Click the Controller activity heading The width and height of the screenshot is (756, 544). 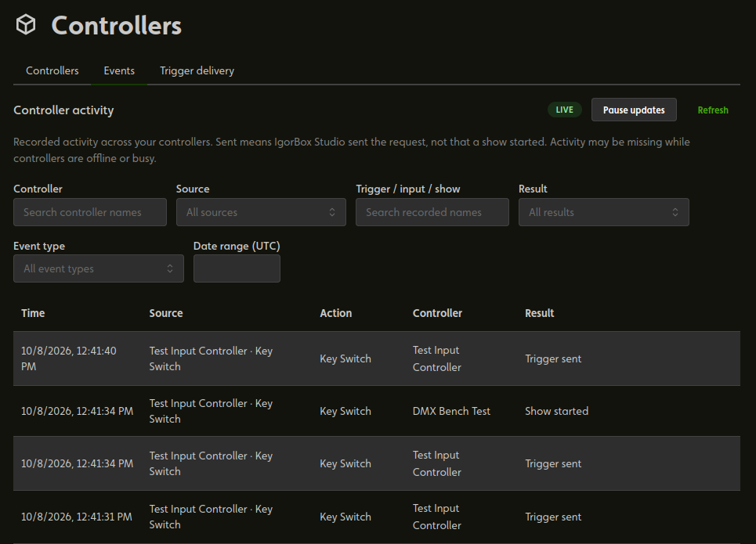click(x=63, y=110)
